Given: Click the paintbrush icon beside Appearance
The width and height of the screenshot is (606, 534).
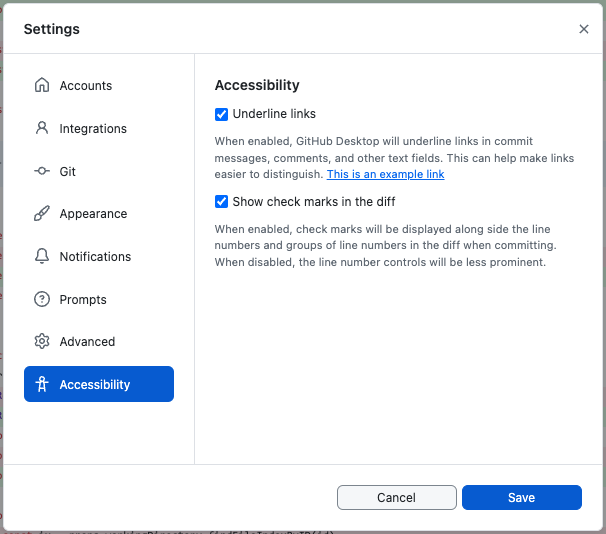Looking at the screenshot, I should click(42, 214).
